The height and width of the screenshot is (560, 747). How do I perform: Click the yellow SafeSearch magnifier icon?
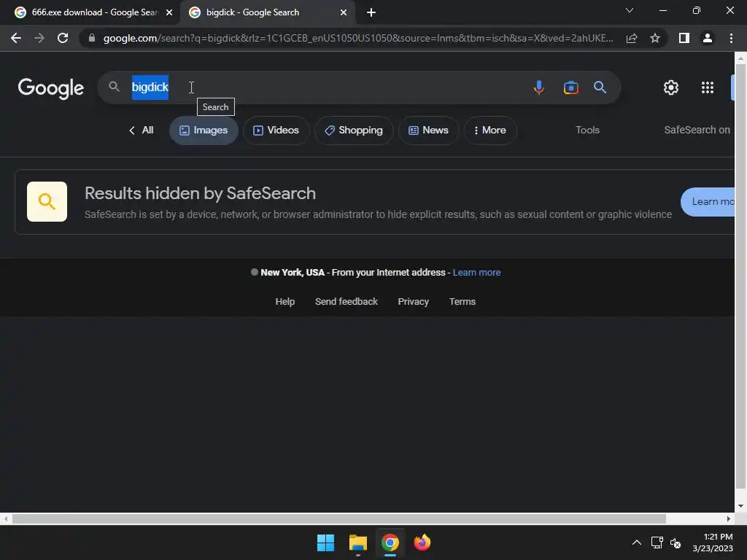pos(47,201)
